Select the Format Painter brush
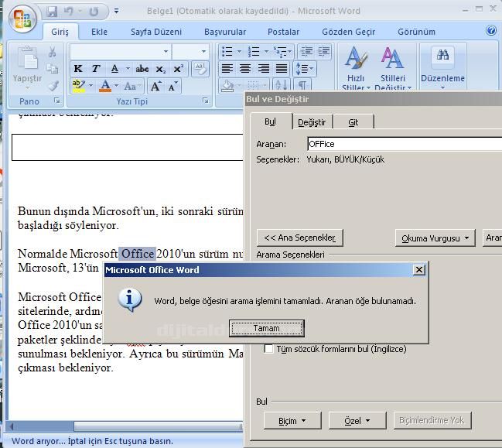The height and width of the screenshot is (448, 502). point(53,86)
